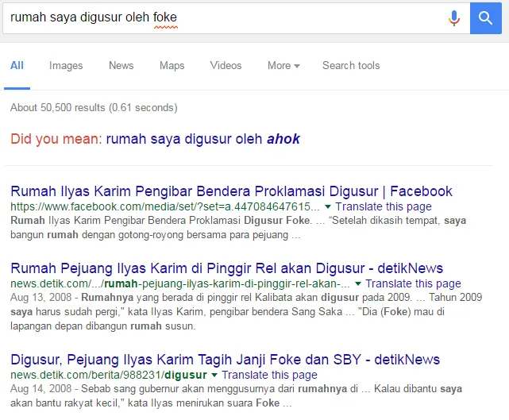This screenshot has height=420, width=509.
Task: Click suggested query ending in ahok
Action: (x=203, y=139)
